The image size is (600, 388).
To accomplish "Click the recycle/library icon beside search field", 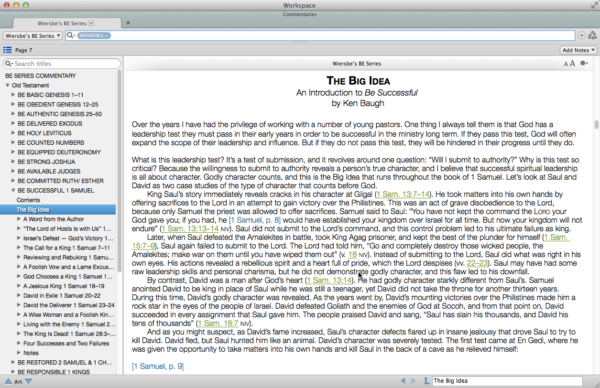I will (592, 36).
